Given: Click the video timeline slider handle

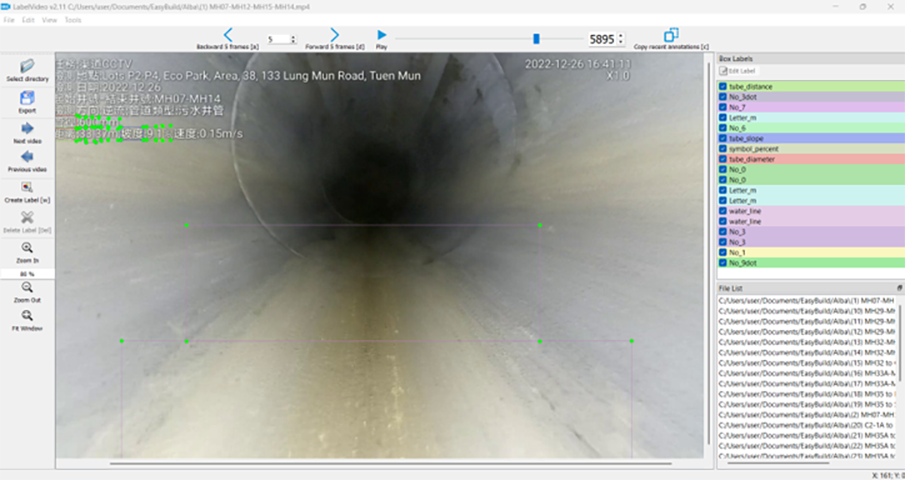Looking at the screenshot, I should [536, 39].
